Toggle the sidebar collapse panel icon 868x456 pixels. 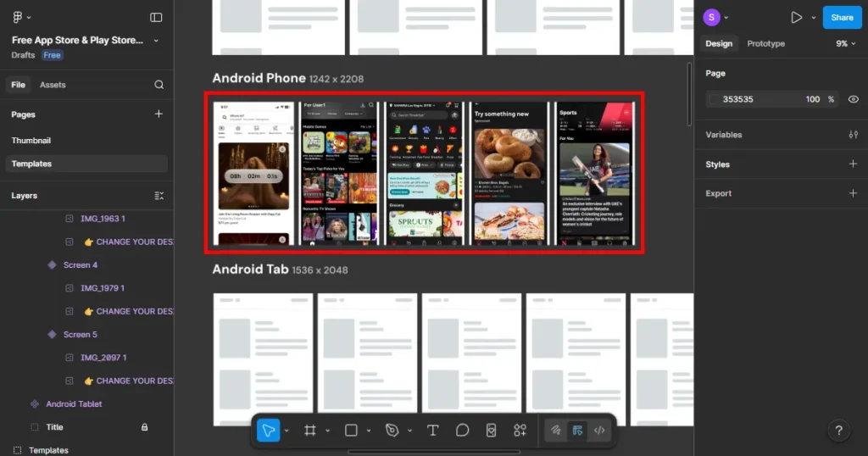point(156,18)
